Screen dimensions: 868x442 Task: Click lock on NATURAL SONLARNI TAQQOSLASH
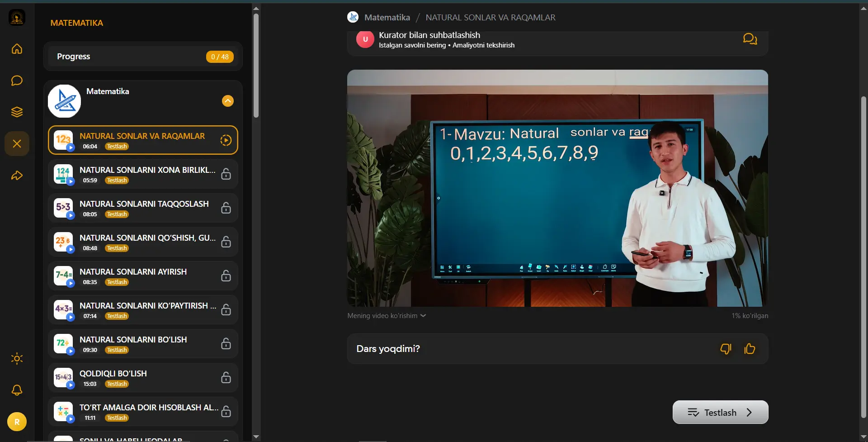point(226,208)
